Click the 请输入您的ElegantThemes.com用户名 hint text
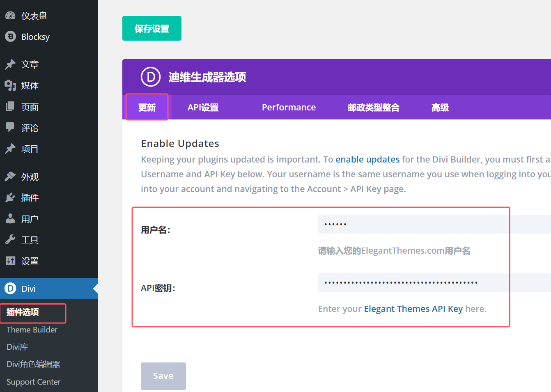551x392 pixels. (394, 250)
